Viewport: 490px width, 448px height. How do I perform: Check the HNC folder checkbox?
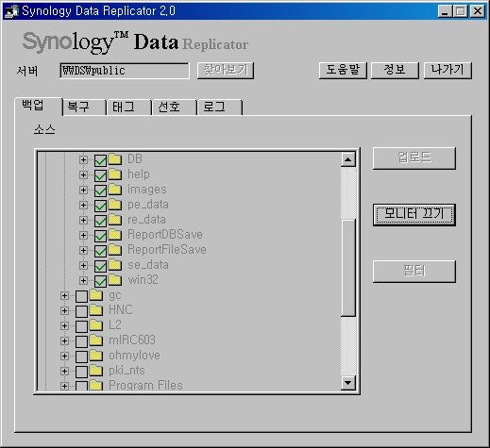click(81, 311)
